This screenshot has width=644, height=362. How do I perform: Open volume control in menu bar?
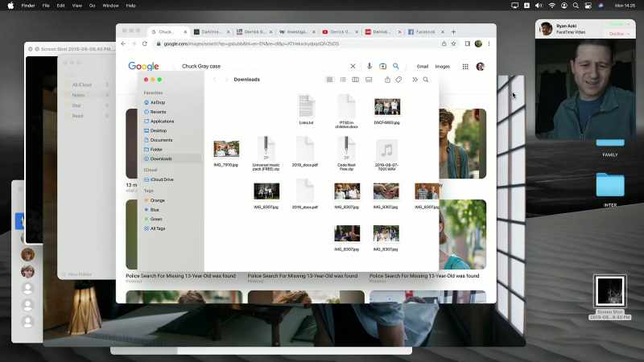coord(539,6)
